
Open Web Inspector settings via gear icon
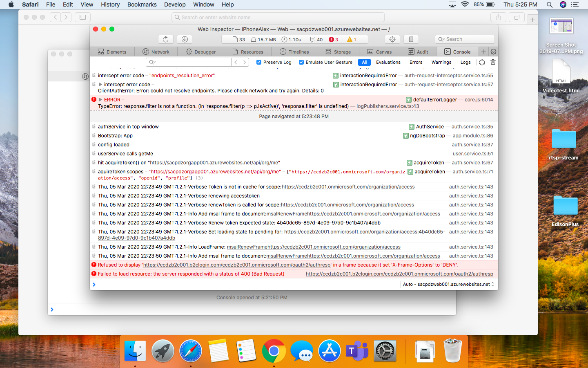point(493,52)
